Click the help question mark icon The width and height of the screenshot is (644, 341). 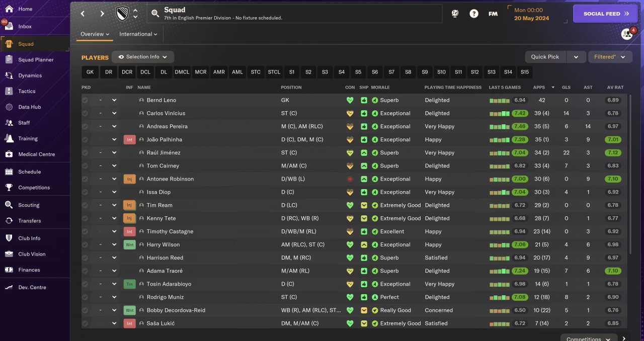[x=474, y=14]
